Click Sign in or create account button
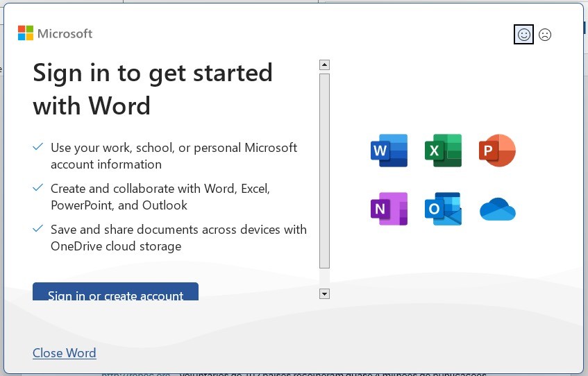 115,291
